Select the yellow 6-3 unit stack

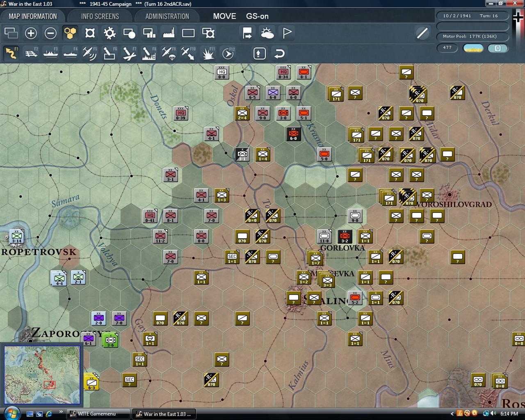91,382
